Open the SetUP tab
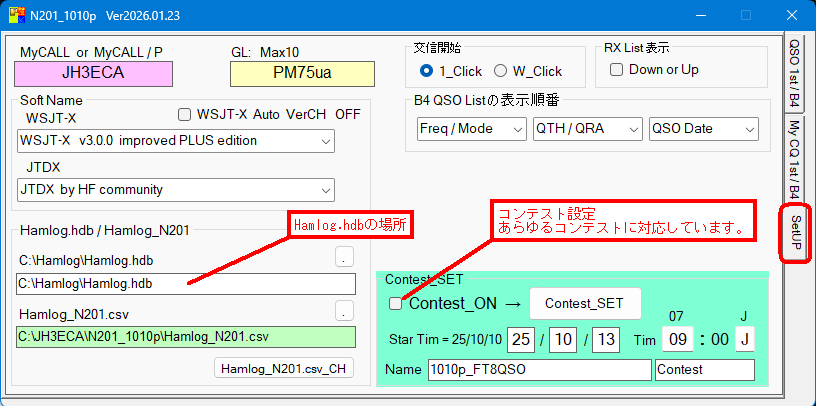The height and width of the screenshot is (406, 816). [794, 233]
